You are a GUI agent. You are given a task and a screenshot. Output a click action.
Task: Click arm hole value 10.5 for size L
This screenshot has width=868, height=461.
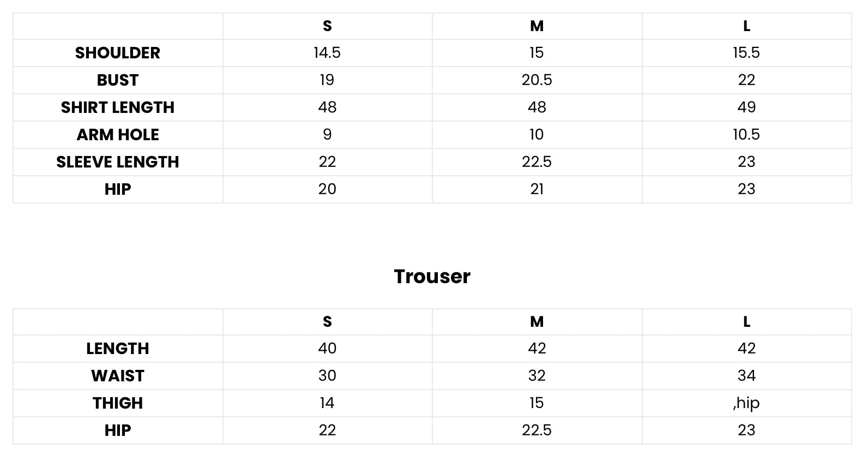pyautogui.click(x=746, y=135)
